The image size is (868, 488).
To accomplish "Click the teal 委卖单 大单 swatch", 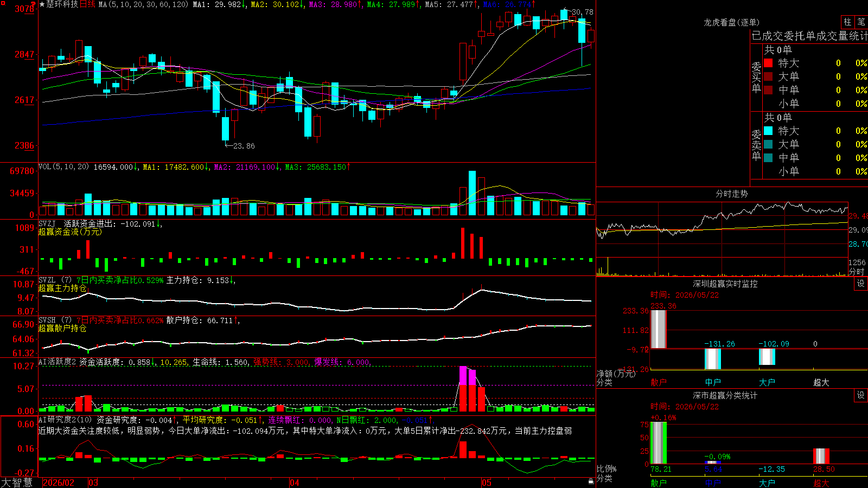I will [768, 144].
